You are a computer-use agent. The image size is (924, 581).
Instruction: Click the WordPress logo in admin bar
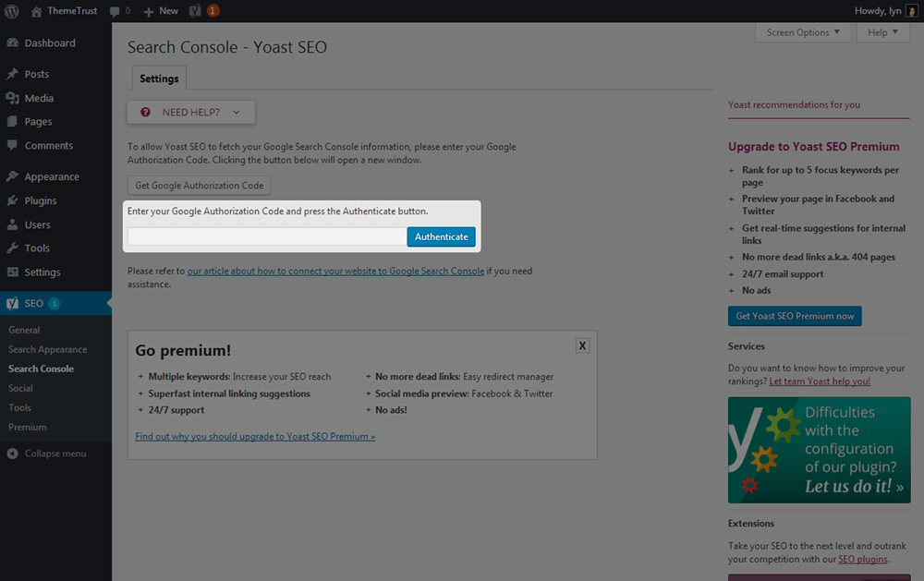12,10
